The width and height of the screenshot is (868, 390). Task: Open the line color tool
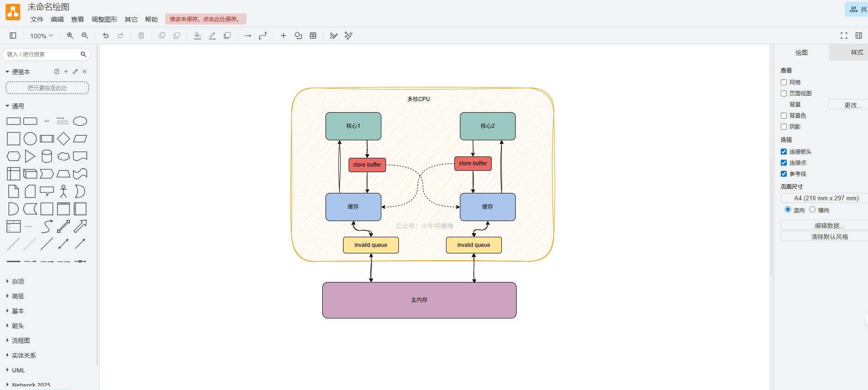pyautogui.click(x=212, y=36)
